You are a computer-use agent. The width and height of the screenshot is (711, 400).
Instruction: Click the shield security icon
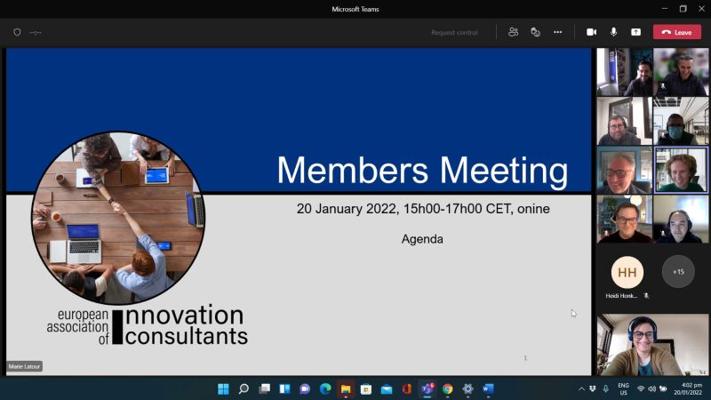[17, 32]
